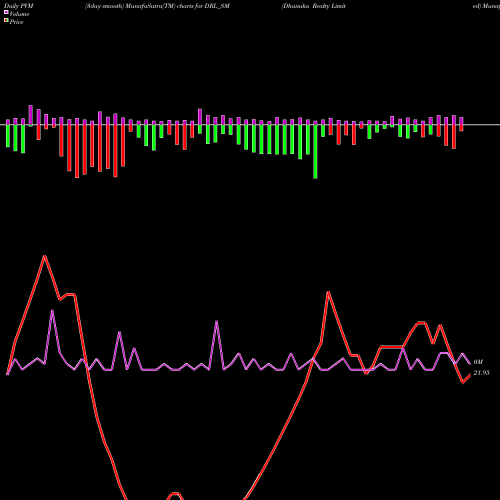Click the '0M' volume axis label

coord(478,362)
